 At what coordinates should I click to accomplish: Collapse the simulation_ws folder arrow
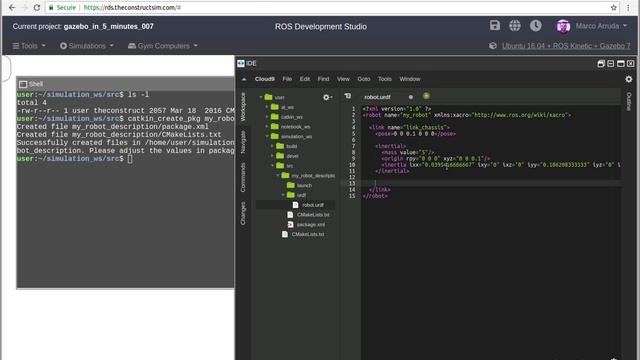(267, 136)
